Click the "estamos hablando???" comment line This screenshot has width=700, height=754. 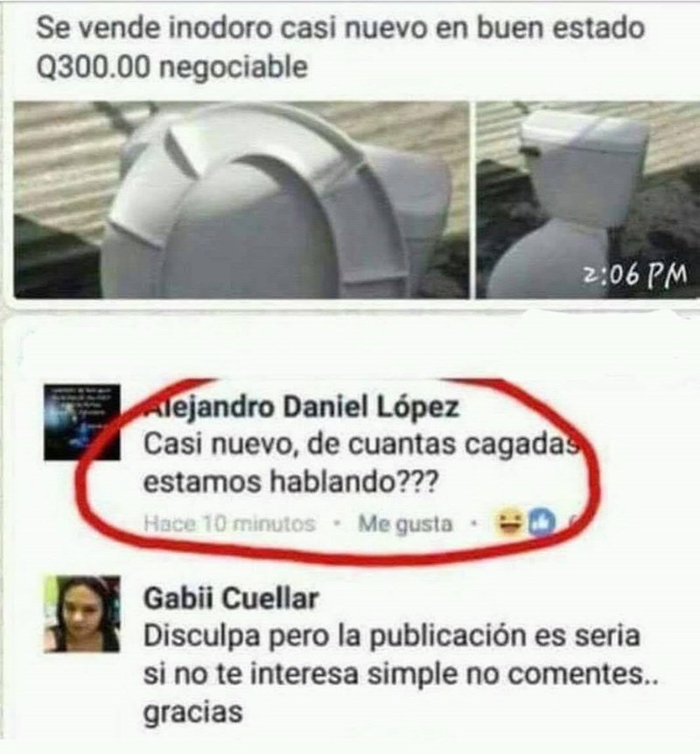pyautogui.click(x=291, y=482)
